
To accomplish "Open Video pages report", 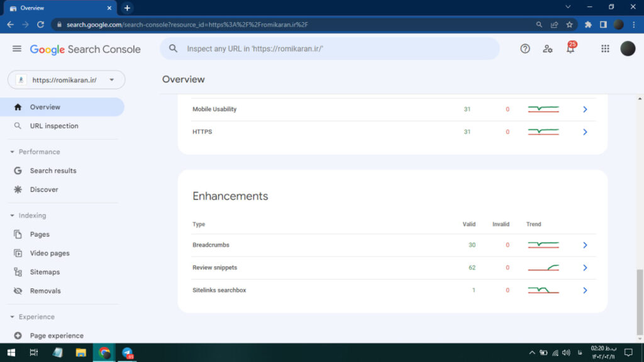I will click(x=50, y=253).
